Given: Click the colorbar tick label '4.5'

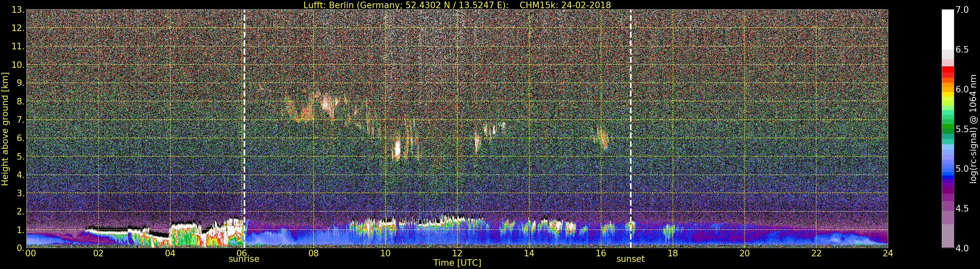Looking at the screenshot, I should tap(962, 209).
